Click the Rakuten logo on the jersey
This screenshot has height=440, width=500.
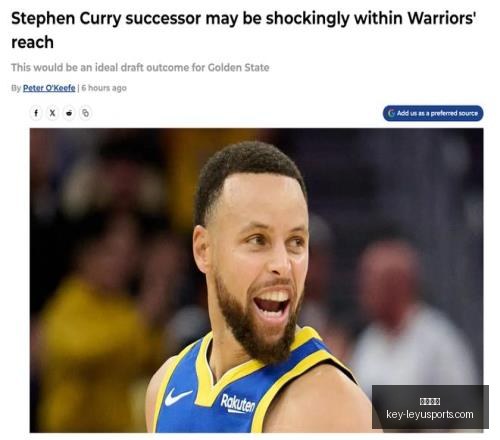[x=238, y=403]
